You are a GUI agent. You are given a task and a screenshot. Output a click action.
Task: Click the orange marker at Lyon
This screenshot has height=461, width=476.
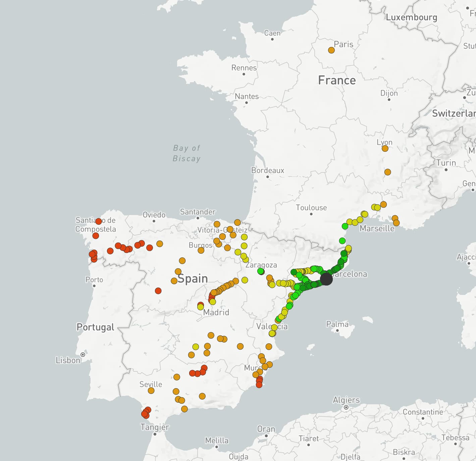point(385,148)
